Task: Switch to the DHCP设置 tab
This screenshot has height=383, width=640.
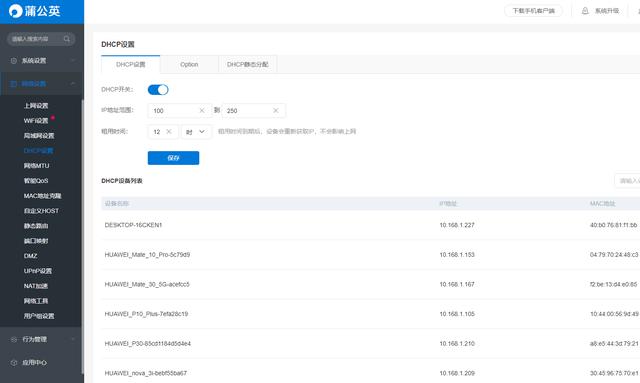Action: click(131, 65)
